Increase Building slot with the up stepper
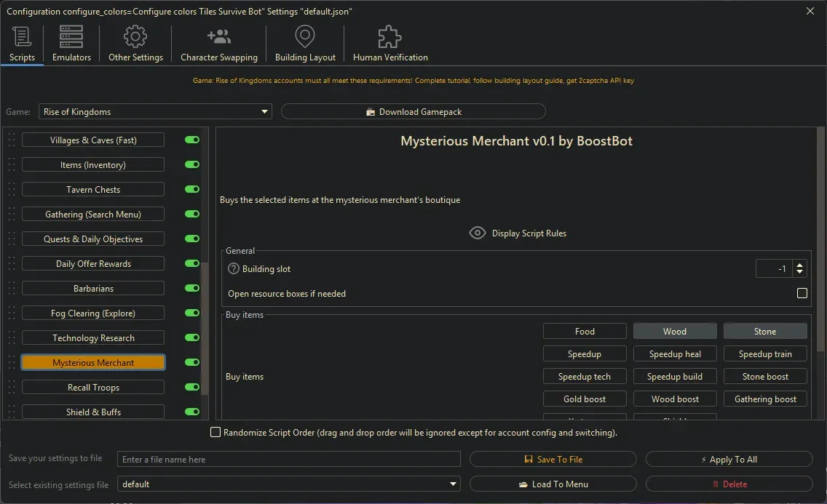Screen dimensions: 827x504 pos(799,264)
